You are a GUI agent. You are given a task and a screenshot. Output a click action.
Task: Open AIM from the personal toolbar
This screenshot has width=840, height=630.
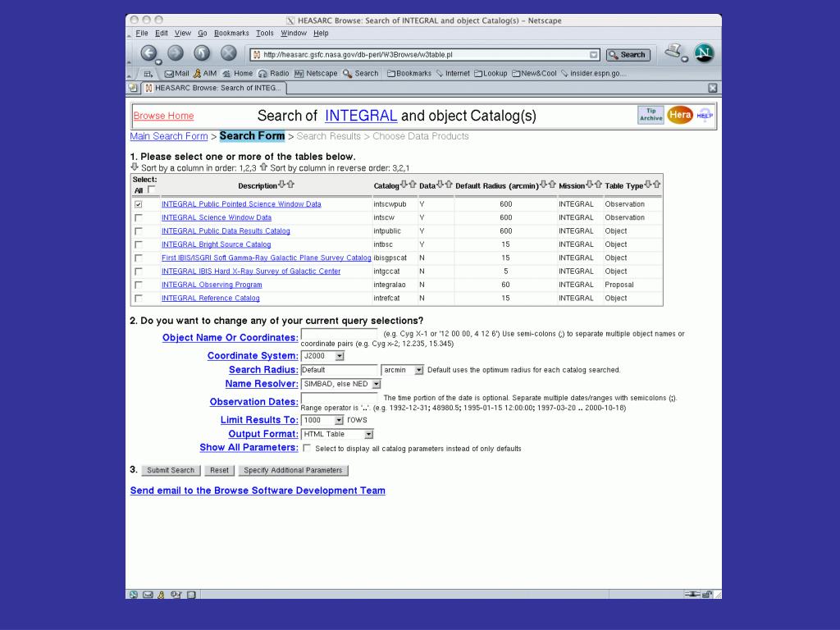coord(205,73)
